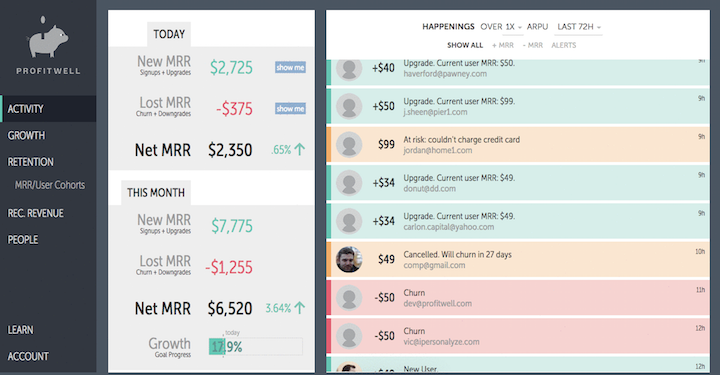Click the avatar icon for dev@profitwell.com churn
The height and width of the screenshot is (375, 720).
349,298
